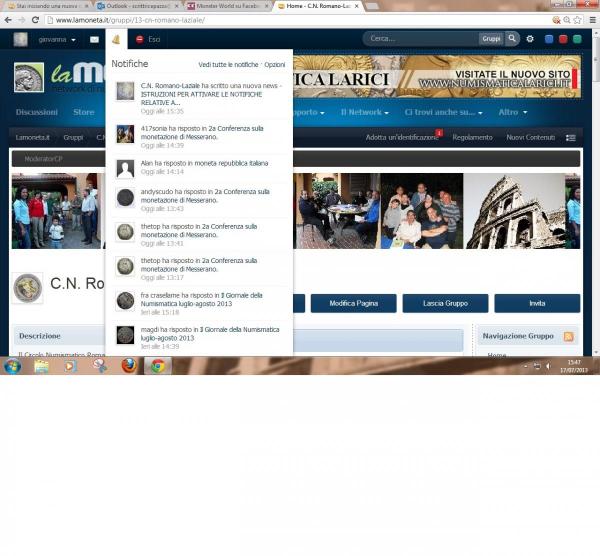Open Adotta un'identificazione link

coord(402,137)
